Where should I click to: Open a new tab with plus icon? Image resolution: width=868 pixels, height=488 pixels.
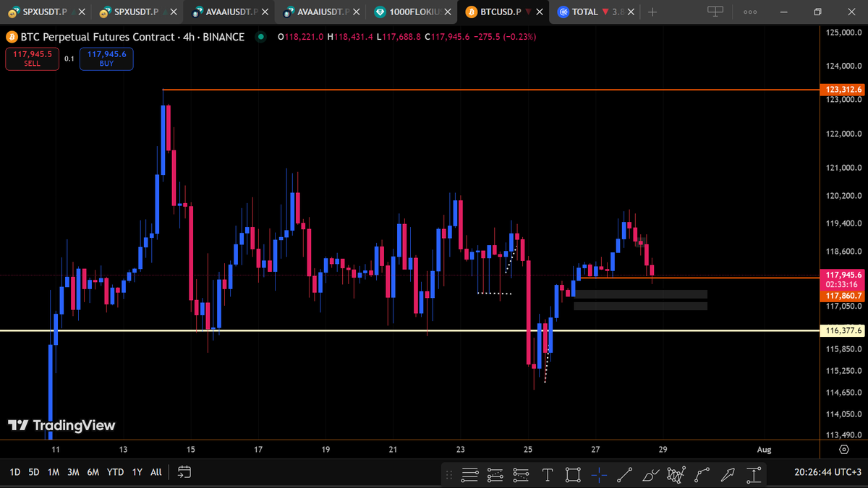pos(652,12)
